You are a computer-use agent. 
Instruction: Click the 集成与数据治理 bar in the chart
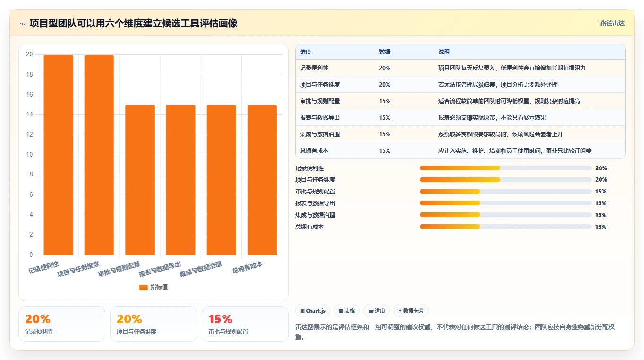point(222,180)
